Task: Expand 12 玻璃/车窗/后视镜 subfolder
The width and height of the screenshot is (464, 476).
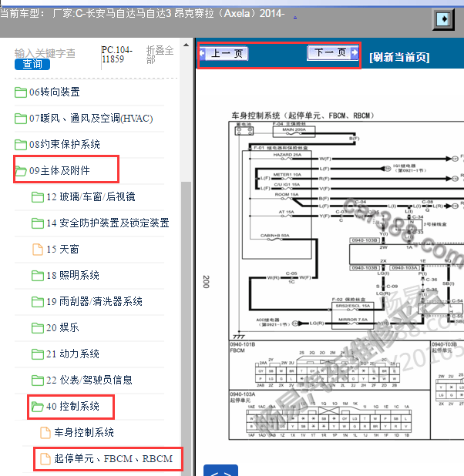Action: [91, 197]
